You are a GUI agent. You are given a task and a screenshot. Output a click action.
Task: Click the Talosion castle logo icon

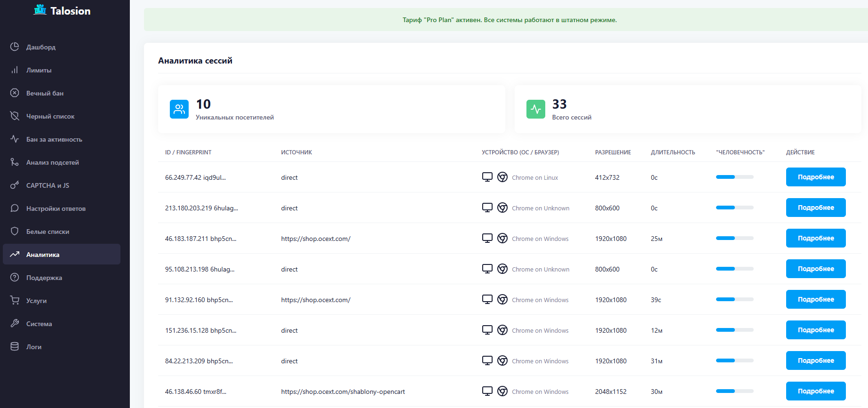(x=40, y=10)
